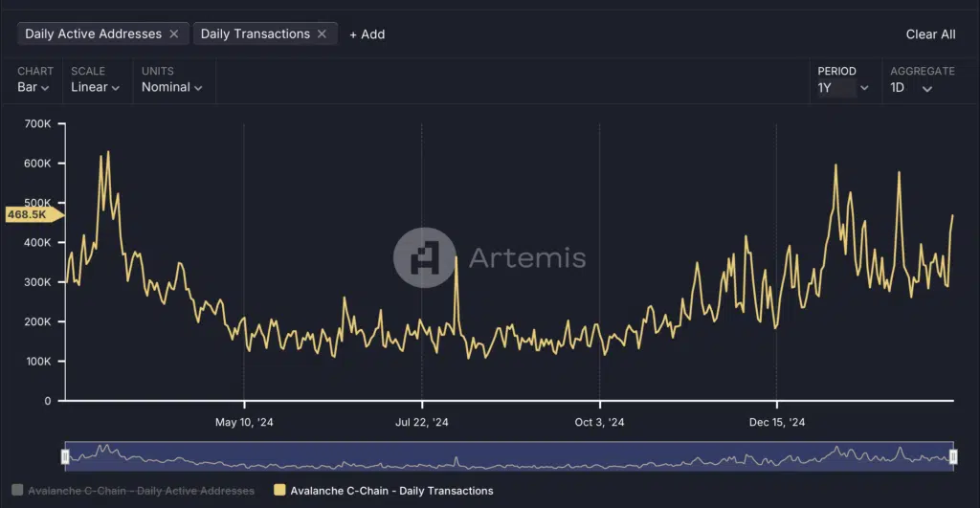Toggle Avalanche C-Chain Daily Transactions legend
Screen dimensions: 980x508
[384, 491]
